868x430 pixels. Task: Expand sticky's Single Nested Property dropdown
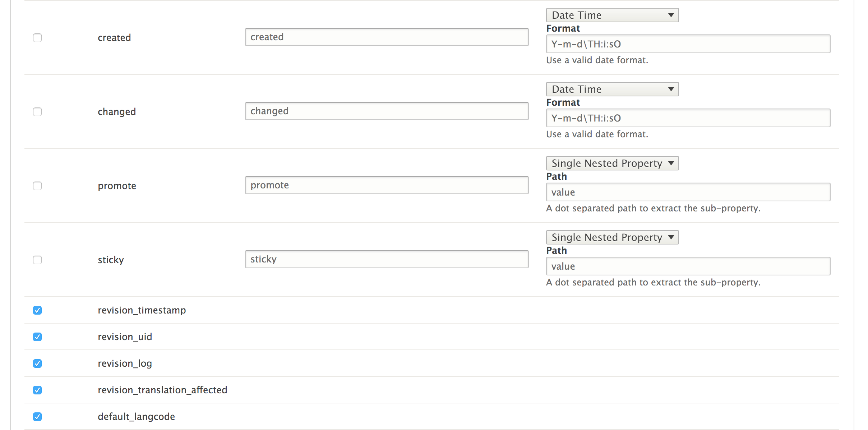tap(612, 237)
